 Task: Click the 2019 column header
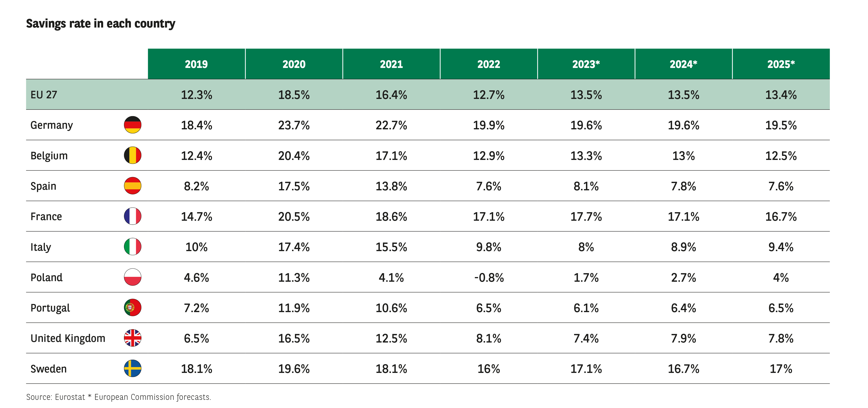tap(196, 64)
